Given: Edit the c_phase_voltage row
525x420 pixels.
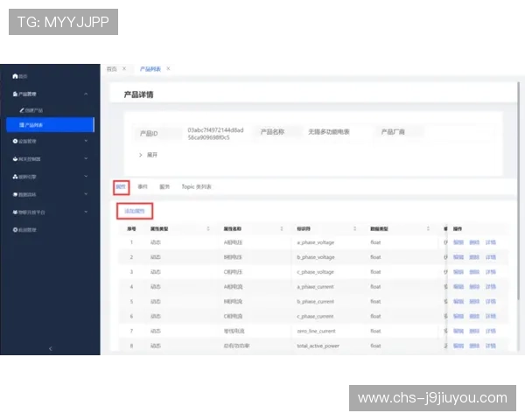Looking at the screenshot, I should tap(458, 272).
